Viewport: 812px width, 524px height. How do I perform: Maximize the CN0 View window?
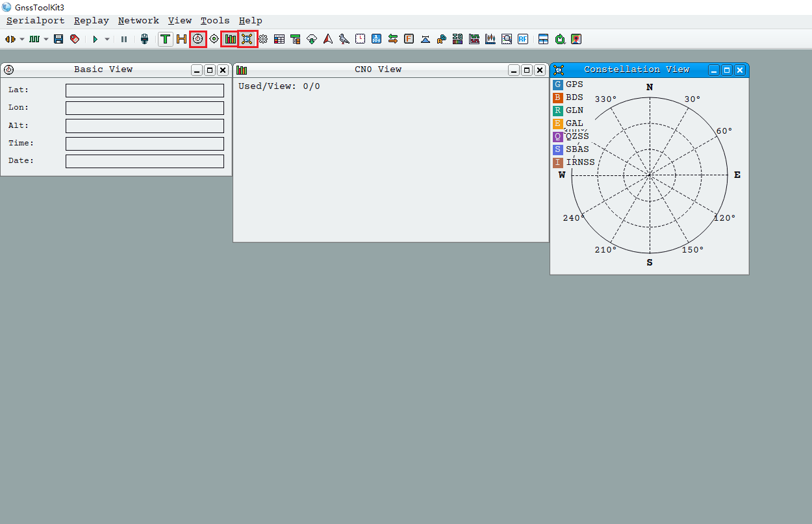click(x=527, y=70)
